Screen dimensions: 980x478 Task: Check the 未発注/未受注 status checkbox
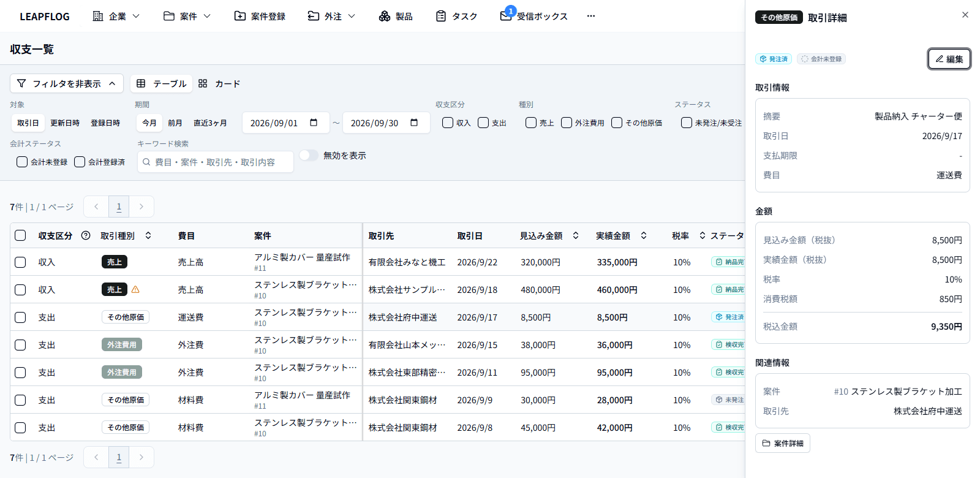point(687,123)
